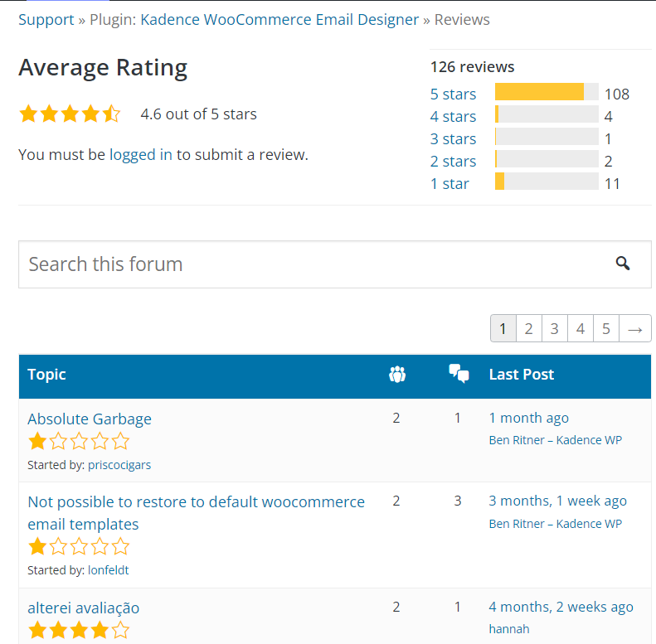Jump to page 5 of reviews
Image resolution: width=656 pixels, height=644 pixels.
[x=605, y=329]
